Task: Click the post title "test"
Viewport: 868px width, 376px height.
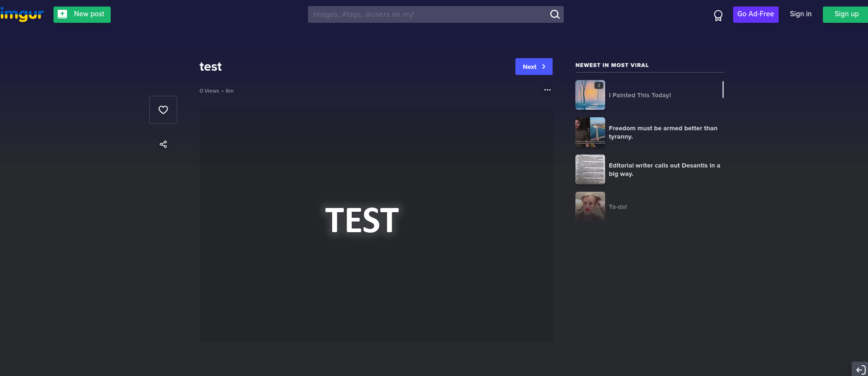Action: coord(211,67)
